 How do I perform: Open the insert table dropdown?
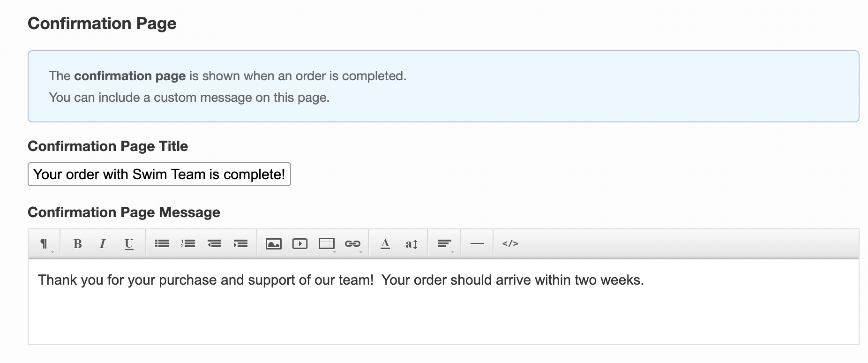click(x=327, y=243)
